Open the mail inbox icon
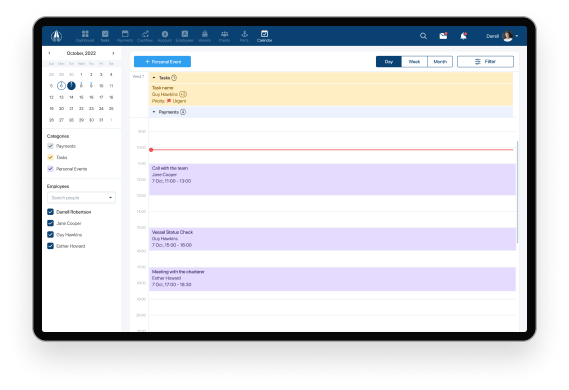 (x=443, y=36)
